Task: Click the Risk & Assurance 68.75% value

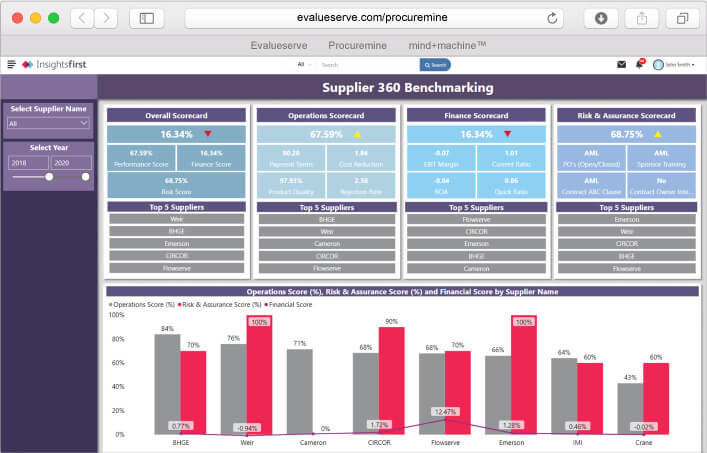Action: pos(627,134)
